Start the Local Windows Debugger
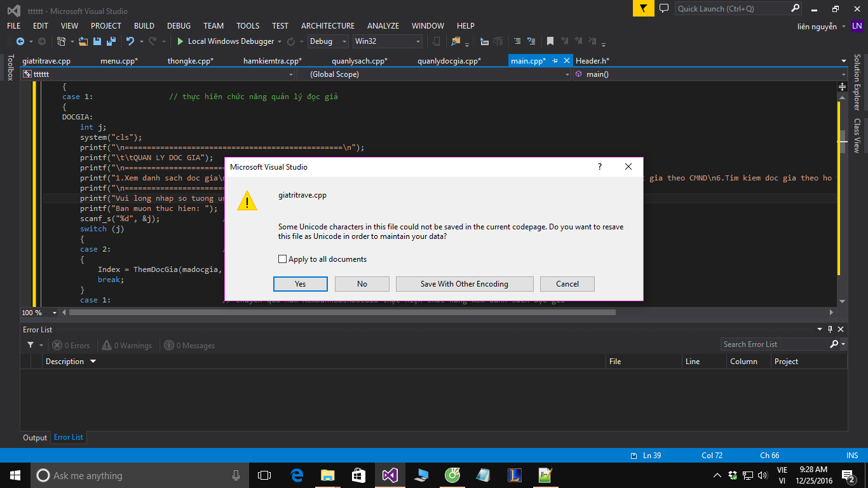 [226, 41]
